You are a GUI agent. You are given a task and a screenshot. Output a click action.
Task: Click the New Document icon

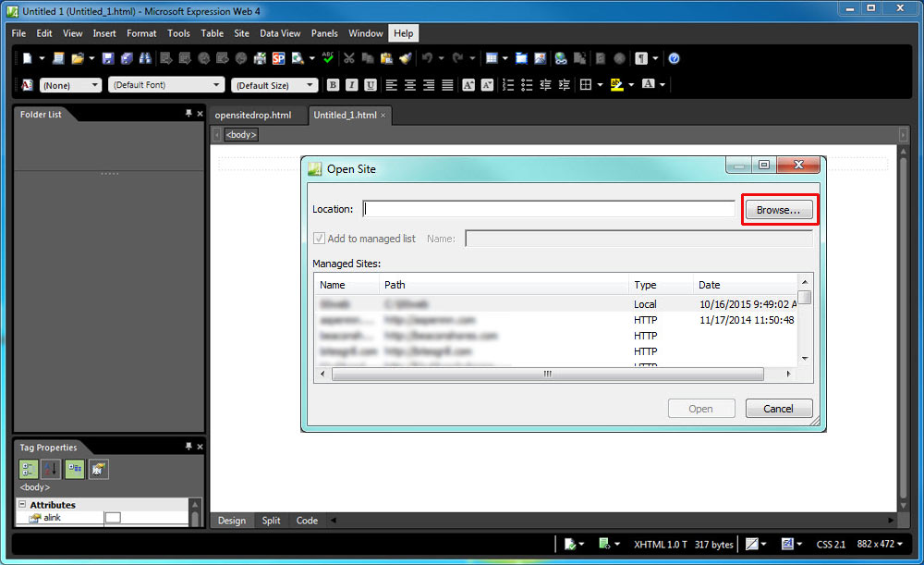(27, 58)
